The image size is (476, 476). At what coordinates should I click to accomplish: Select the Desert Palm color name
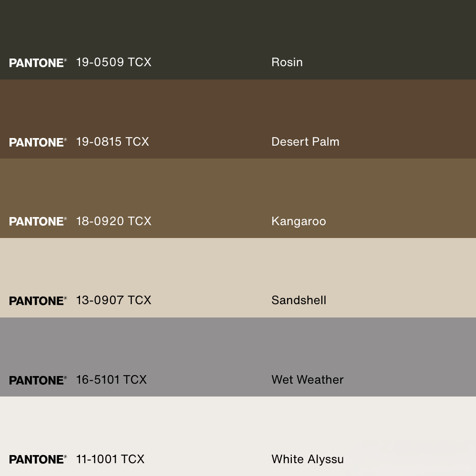click(306, 142)
